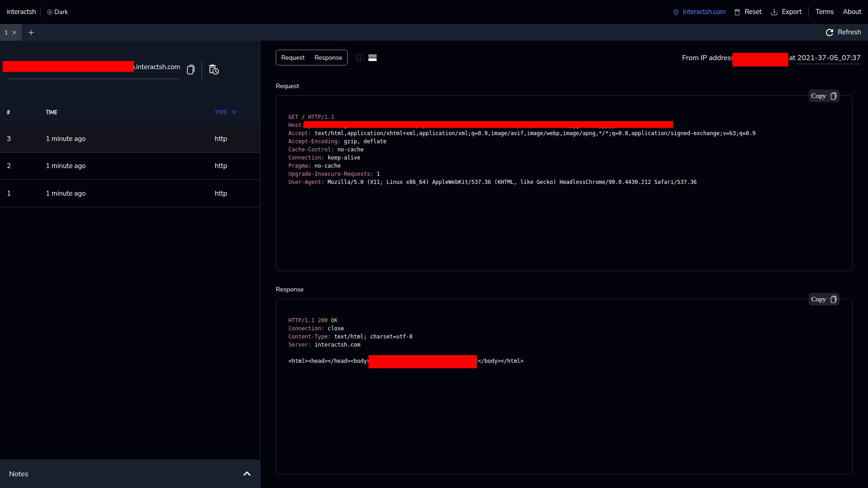The image size is (868, 488).
Task: Copy the interactsh domain URL to clipboard
Action: [x=191, y=70]
